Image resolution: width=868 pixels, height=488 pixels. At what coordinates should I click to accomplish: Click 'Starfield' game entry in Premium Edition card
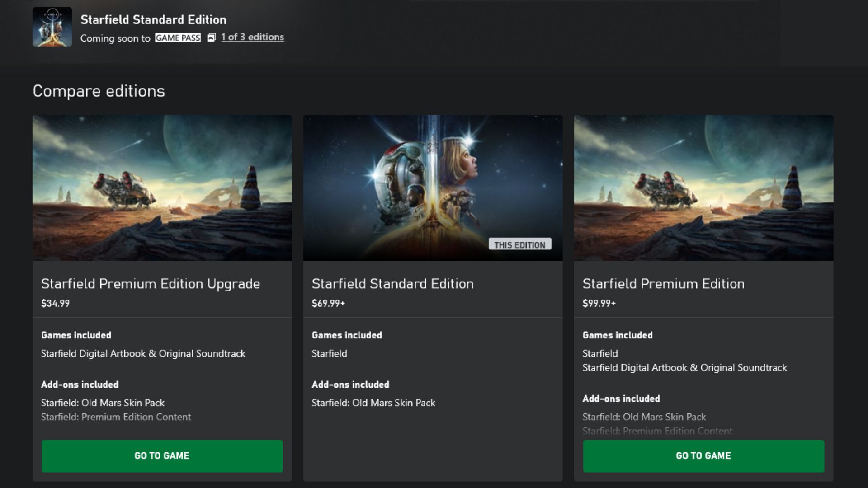(x=600, y=353)
